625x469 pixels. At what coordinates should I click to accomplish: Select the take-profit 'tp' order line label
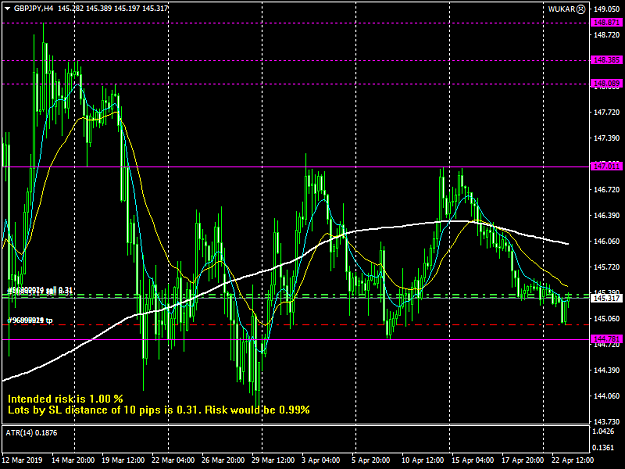tap(30, 320)
